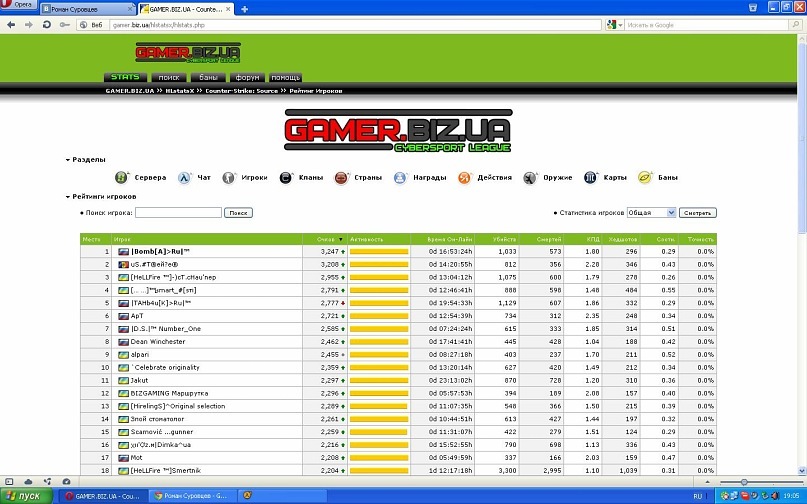This screenshot has height=504, width=807.
Task: Click the browser Back arrow
Action: 11,25
